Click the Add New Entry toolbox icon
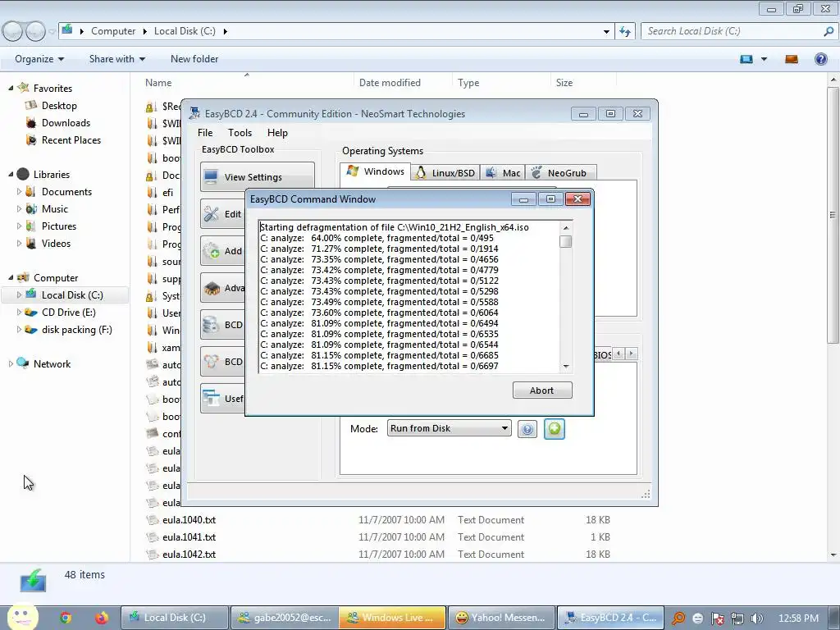 (x=211, y=251)
